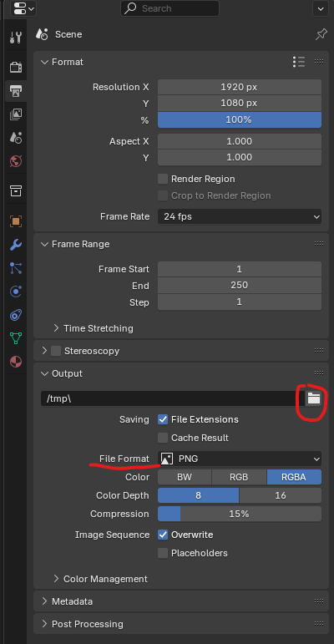334x644 pixels.
Task: Open the Tool properties tab icon
Action: point(16,38)
